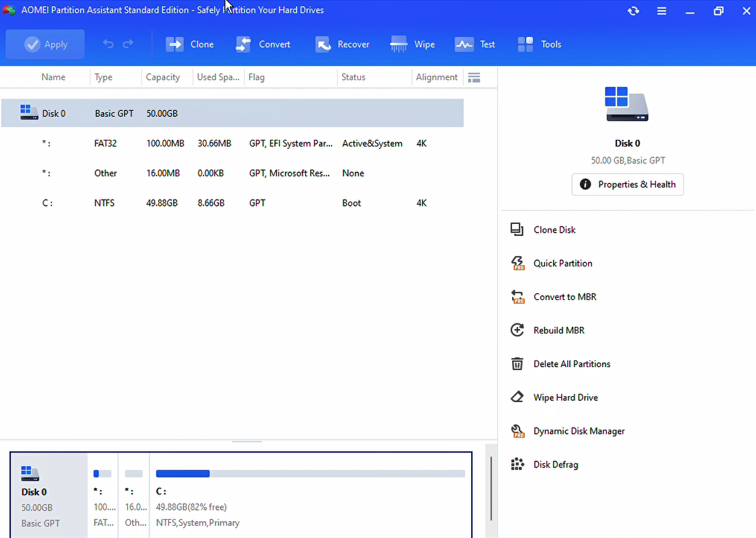Open the Recover toolbar menu

[x=342, y=44]
